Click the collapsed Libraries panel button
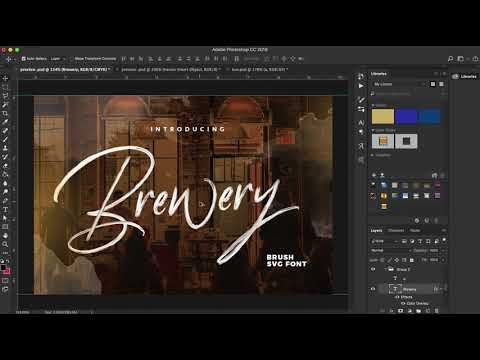The width and height of the screenshot is (480, 360). point(465,77)
